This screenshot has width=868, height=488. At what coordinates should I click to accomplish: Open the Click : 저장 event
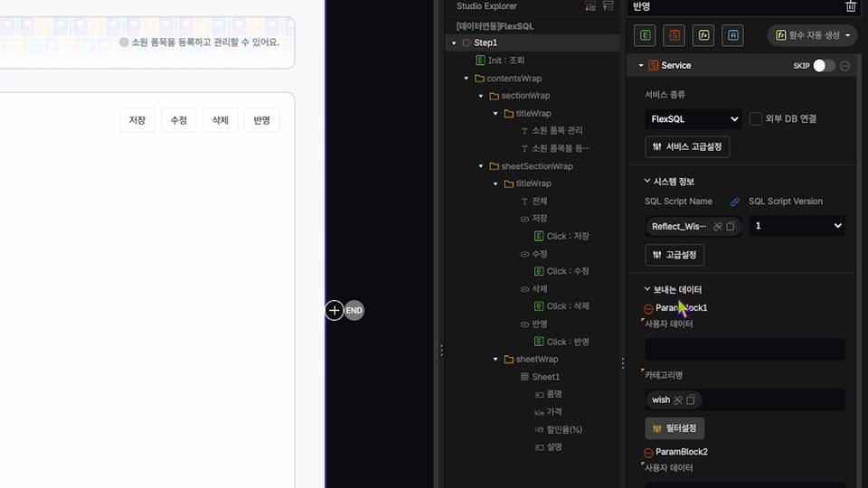561,236
